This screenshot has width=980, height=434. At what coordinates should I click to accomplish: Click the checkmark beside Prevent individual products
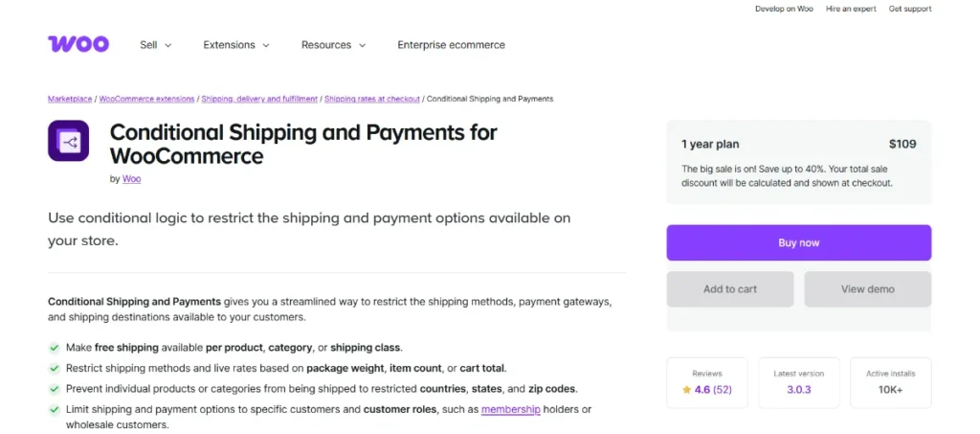(53, 389)
